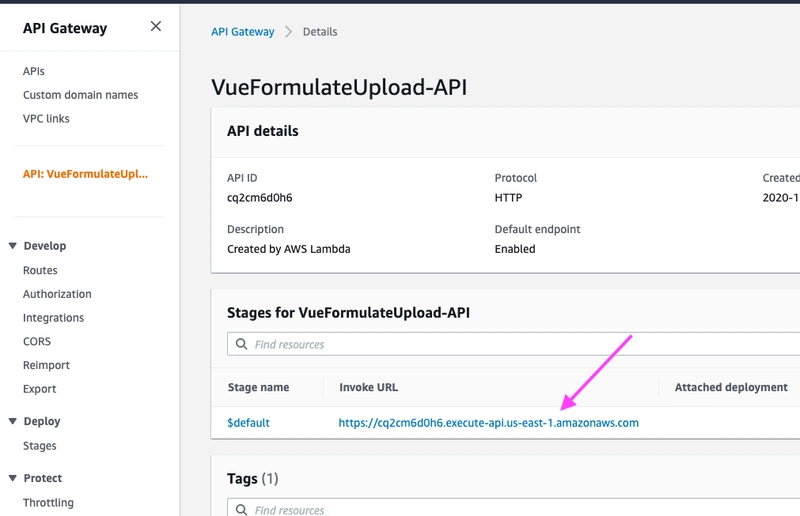Select the API ID value cq2cm6d0h6
The height and width of the screenshot is (516, 800).
coord(260,198)
